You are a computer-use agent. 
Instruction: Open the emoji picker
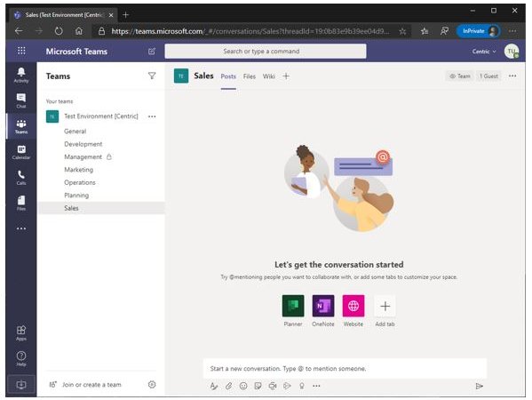243,386
